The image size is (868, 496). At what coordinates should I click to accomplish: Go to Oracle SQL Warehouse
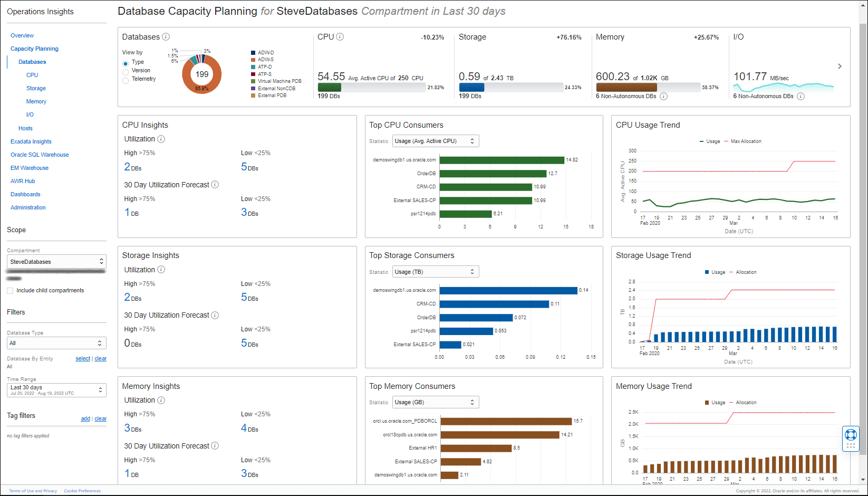click(40, 155)
